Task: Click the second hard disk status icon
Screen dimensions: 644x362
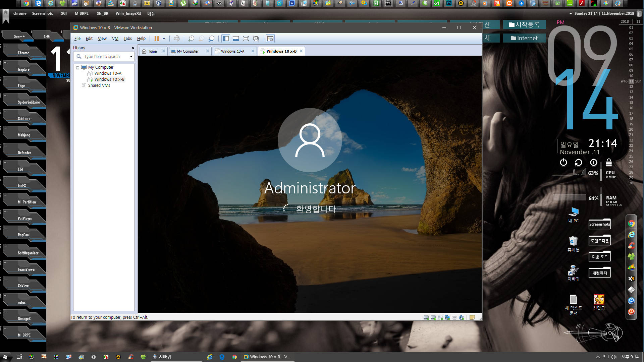Action: click(x=433, y=317)
